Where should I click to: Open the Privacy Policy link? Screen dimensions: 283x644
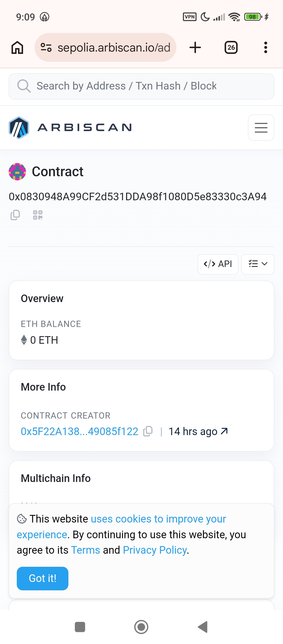tap(155, 550)
